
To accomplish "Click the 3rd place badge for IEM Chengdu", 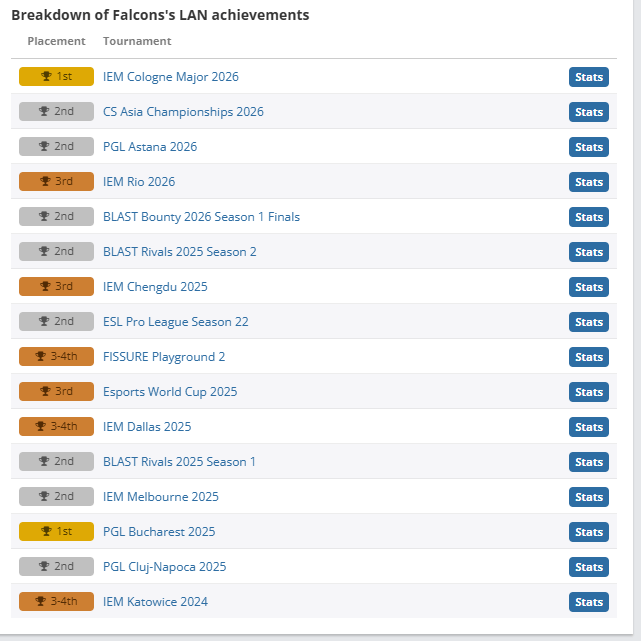I will (x=56, y=286).
